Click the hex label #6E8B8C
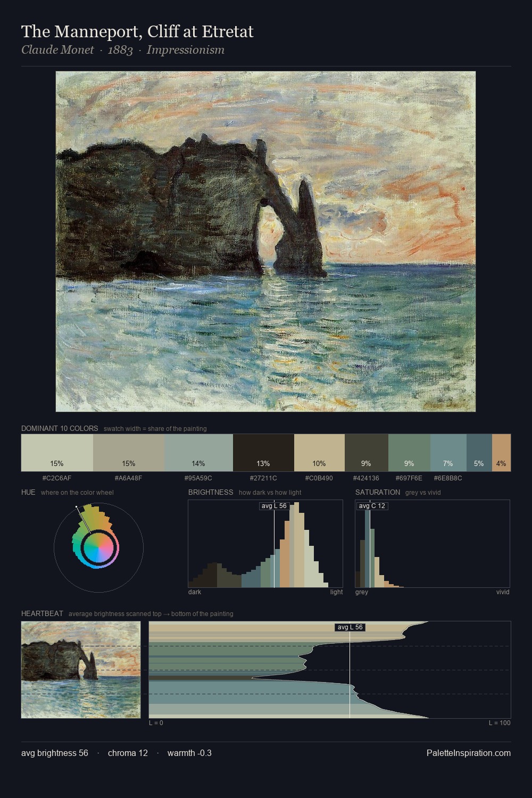Viewport: 532px width, 798px height. [448, 478]
